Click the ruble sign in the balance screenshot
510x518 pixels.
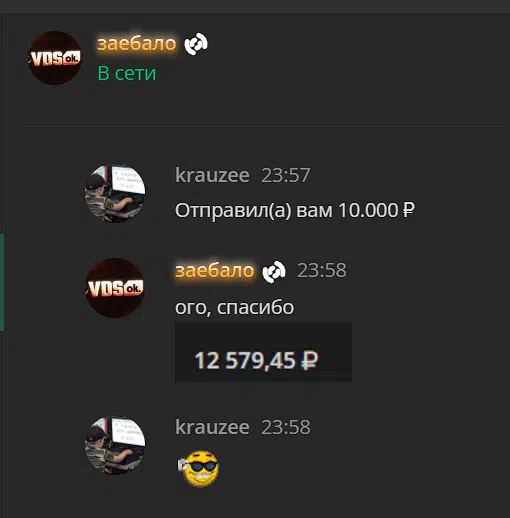[x=310, y=361]
